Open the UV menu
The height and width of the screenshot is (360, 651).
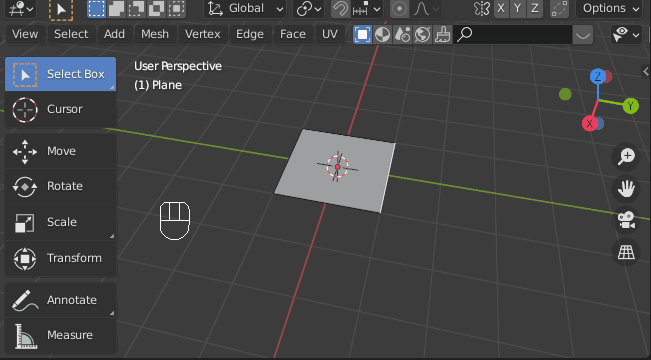[330, 34]
